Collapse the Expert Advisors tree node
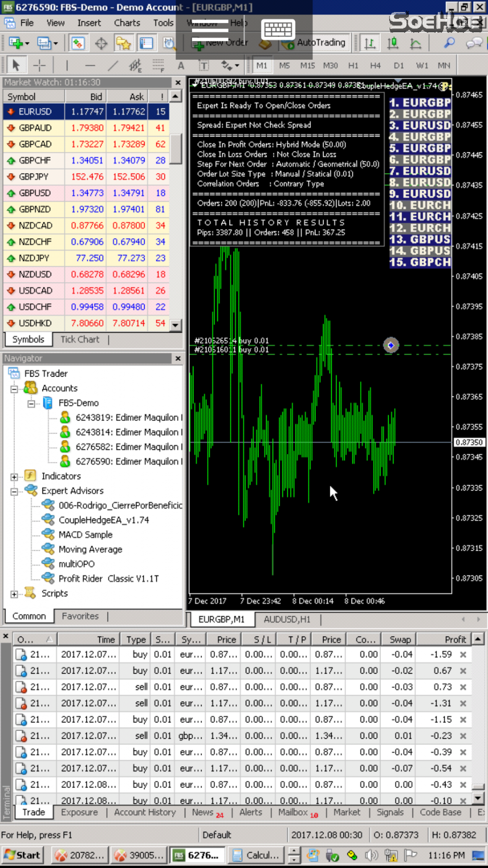This screenshot has height=868, width=488. (x=14, y=491)
